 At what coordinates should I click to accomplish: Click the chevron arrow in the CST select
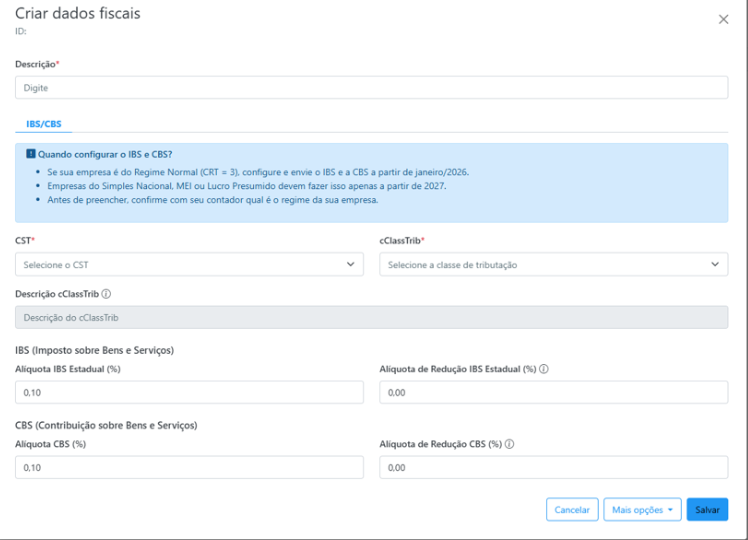point(350,265)
